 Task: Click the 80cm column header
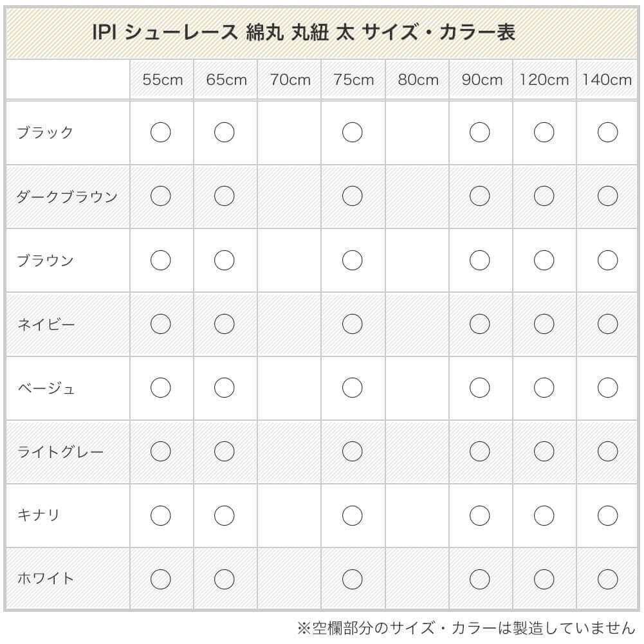(418, 80)
